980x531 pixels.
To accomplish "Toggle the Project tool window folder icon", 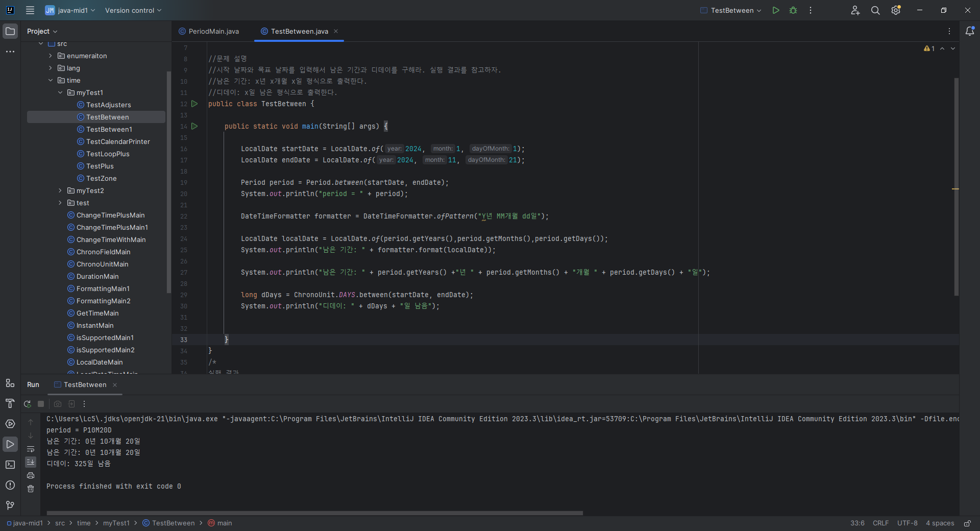I will click(10, 31).
